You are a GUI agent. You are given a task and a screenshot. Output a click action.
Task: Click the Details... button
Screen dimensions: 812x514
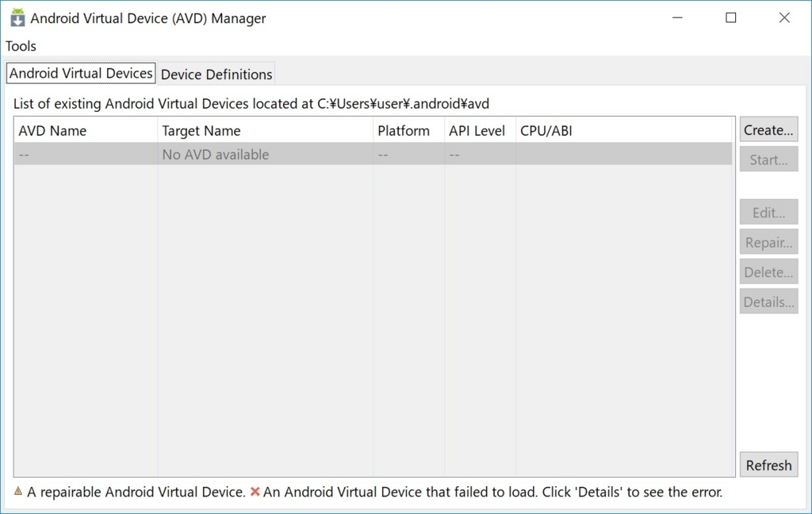pyautogui.click(x=768, y=302)
